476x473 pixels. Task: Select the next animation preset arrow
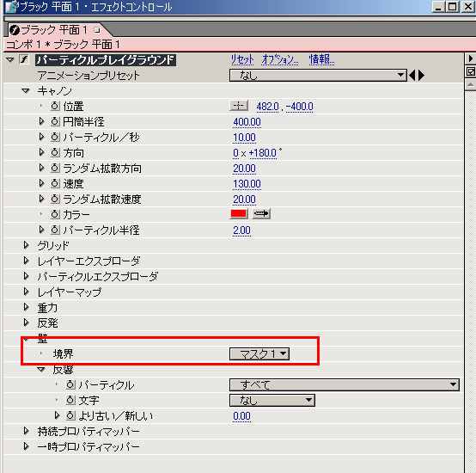tap(421, 75)
